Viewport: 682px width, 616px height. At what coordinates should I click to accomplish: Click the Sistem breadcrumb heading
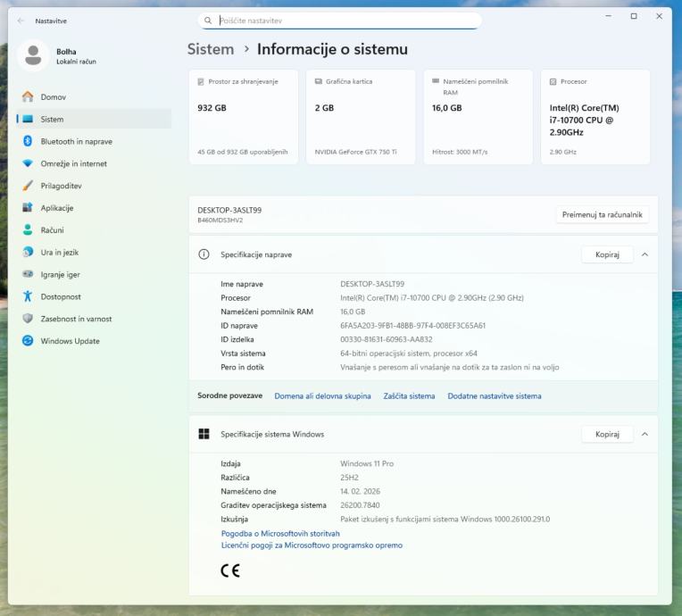tap(211, 49)
